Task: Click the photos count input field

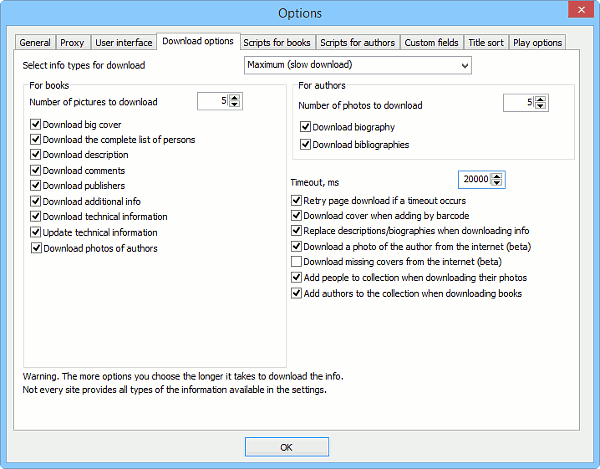Action: (519, 103)
